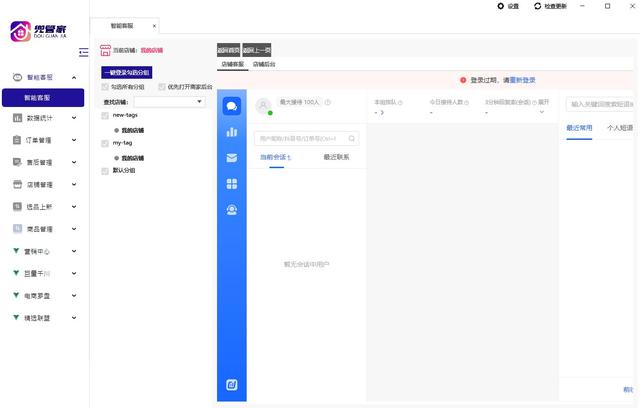640x408 pixels.
Task: Expand the 数据统计 menu section
Action: [74, 118]
